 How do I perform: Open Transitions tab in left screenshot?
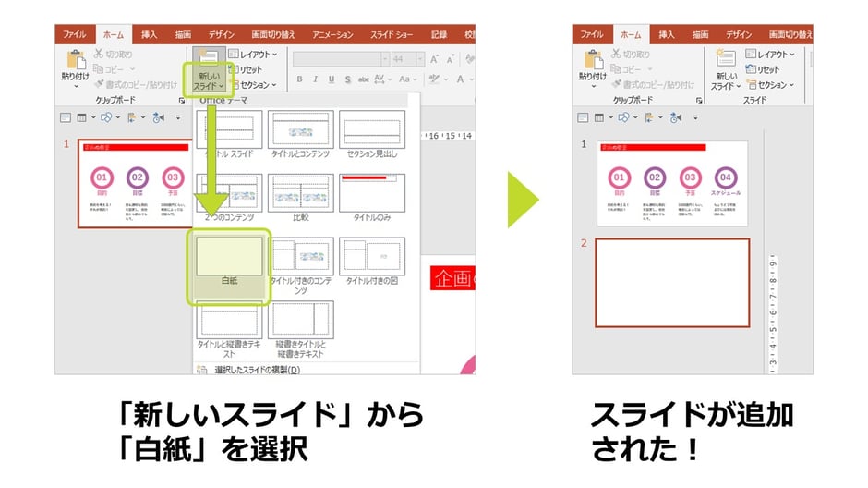(x=273, y=34)
